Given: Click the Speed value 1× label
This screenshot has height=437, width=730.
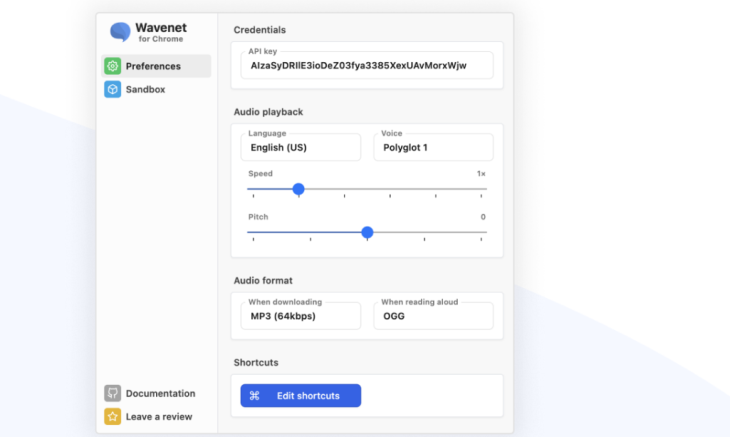Looking at the screenshot, I should point(481,174).
